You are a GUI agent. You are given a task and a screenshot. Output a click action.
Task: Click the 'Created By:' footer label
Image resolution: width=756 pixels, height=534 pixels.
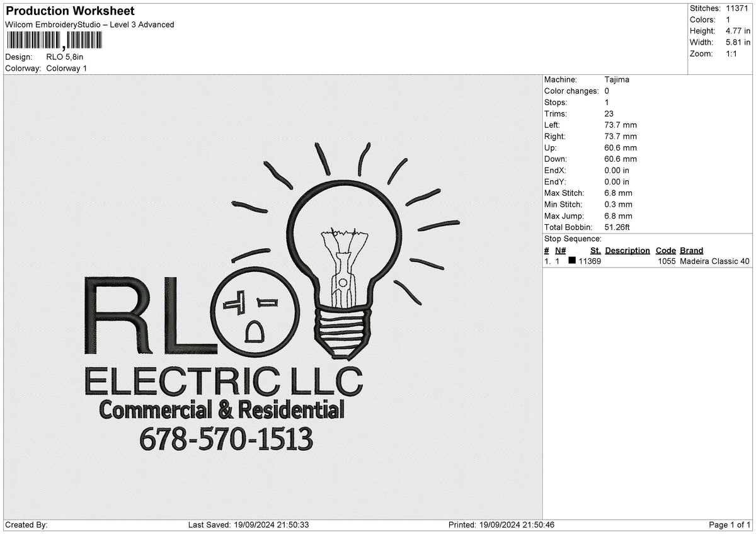click(26, 525)
